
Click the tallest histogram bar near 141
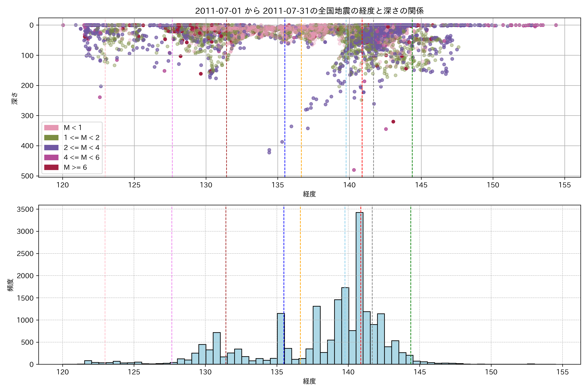click(359, 287)
